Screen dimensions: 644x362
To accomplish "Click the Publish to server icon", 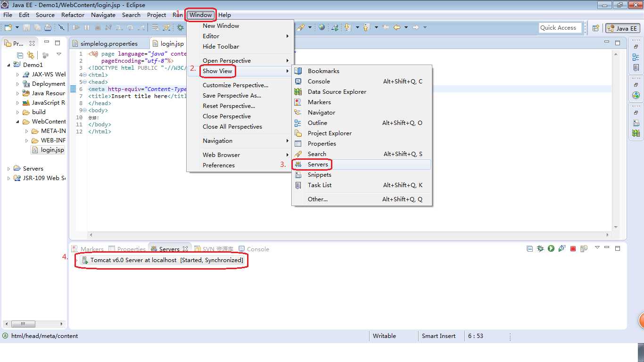I will tap(584, 248).
